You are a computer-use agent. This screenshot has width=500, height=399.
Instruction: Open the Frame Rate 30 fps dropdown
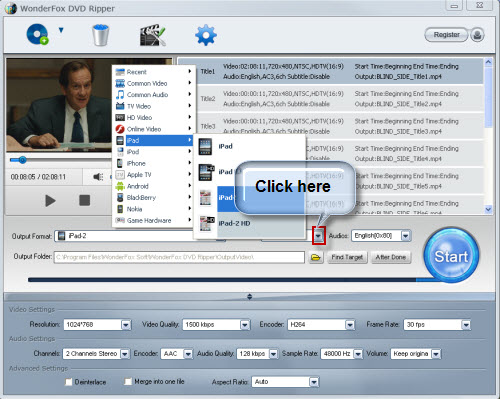(437, 324)
